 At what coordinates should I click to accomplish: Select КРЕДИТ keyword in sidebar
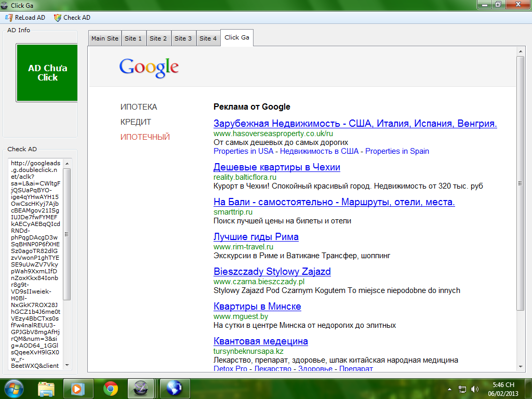point(136,122)
